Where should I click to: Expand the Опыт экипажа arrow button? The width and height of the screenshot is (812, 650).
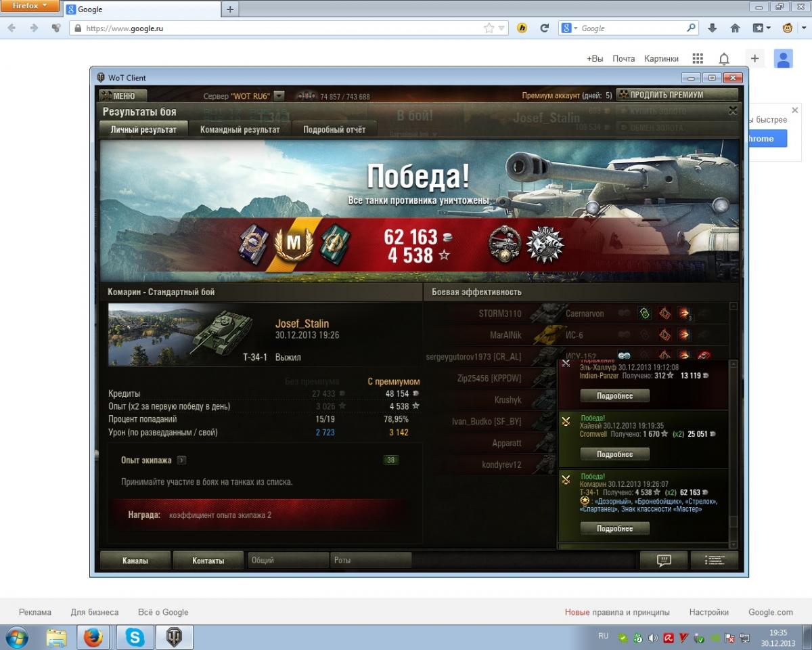[181, 460]
